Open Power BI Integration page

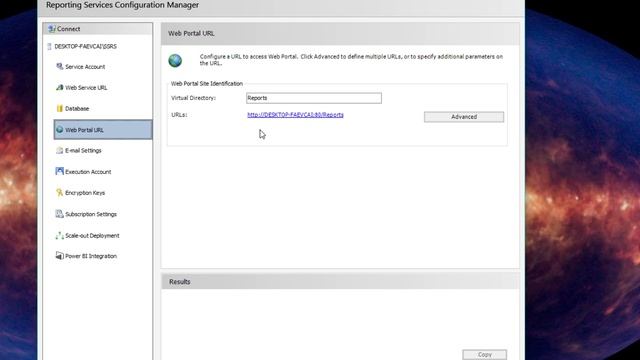click(91, 256)
